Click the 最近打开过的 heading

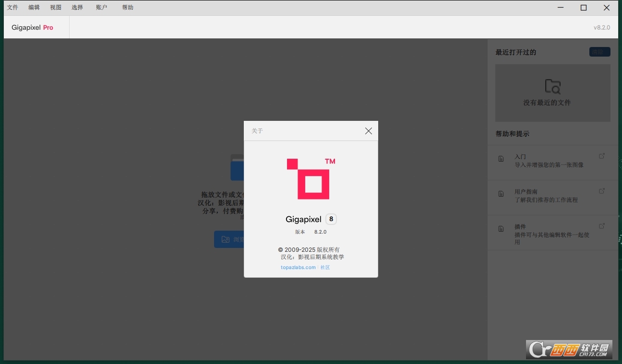pos(516,52)
